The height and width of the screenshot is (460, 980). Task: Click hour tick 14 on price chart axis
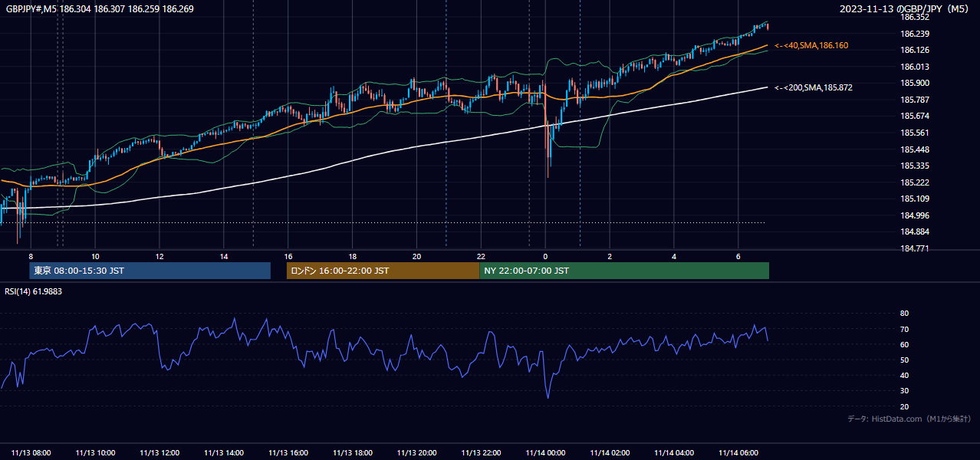point(223,256)
